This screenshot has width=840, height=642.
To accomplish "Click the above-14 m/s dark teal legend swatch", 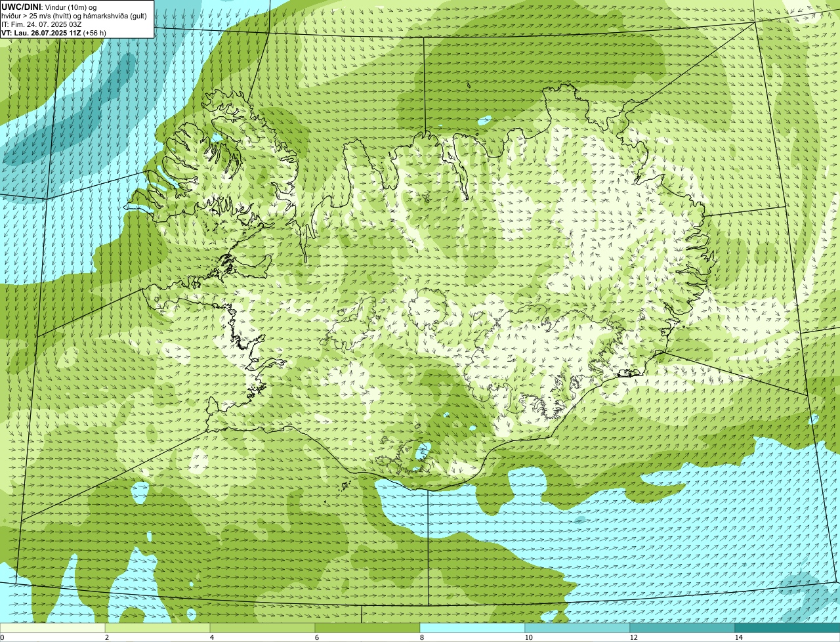I will [787, 628].
